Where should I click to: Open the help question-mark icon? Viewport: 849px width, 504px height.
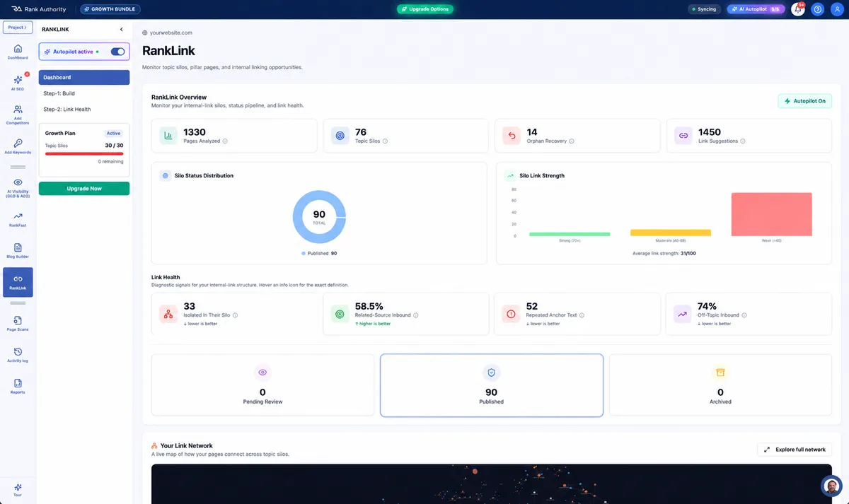coord(818,9)
